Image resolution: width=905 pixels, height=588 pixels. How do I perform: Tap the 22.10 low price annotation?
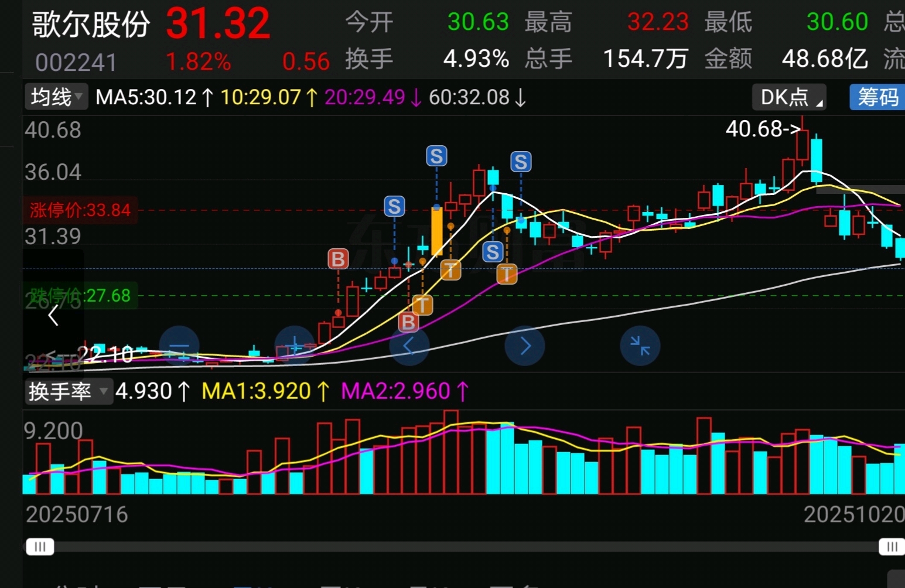[106, 355]
